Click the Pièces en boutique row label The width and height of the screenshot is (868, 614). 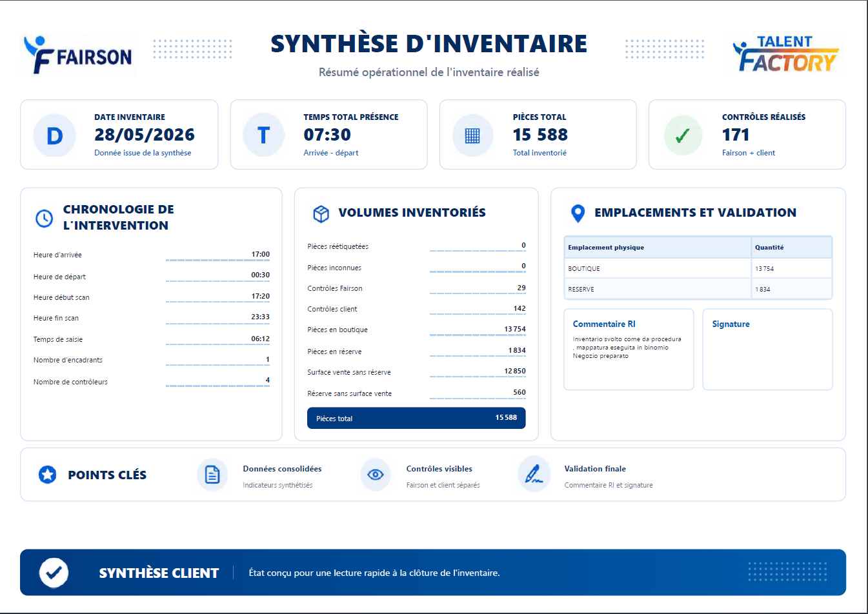pos(338,330)
